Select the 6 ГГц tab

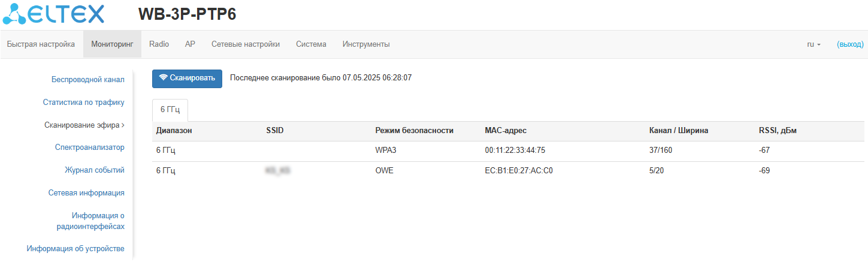(170, 110)
